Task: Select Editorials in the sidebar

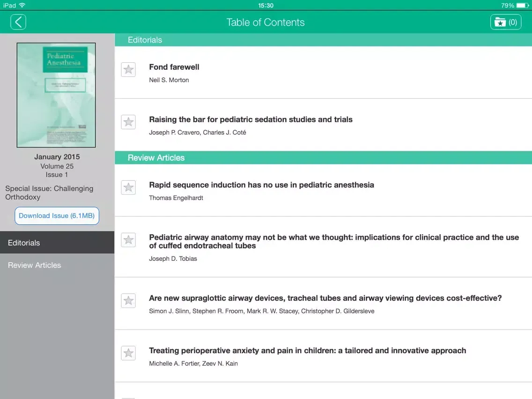Action: pyautogui.click(x=57, y=243)
